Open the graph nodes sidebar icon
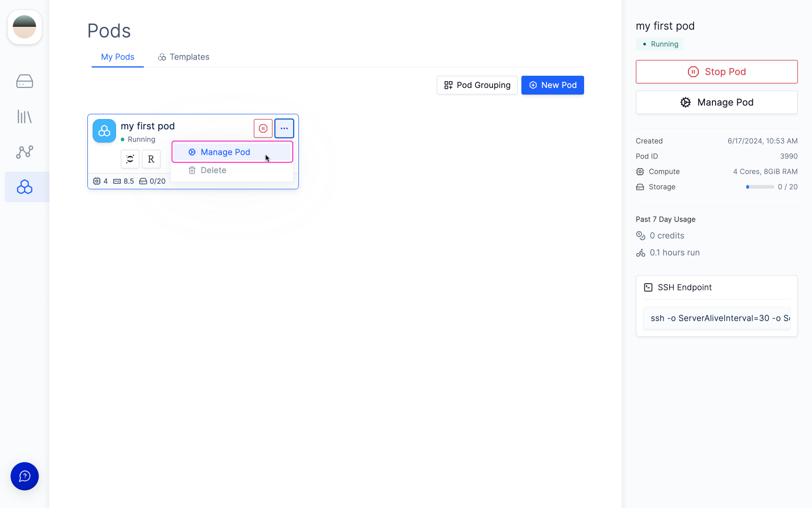This screenshot has width=812, height=508. [x=24, y=151]
